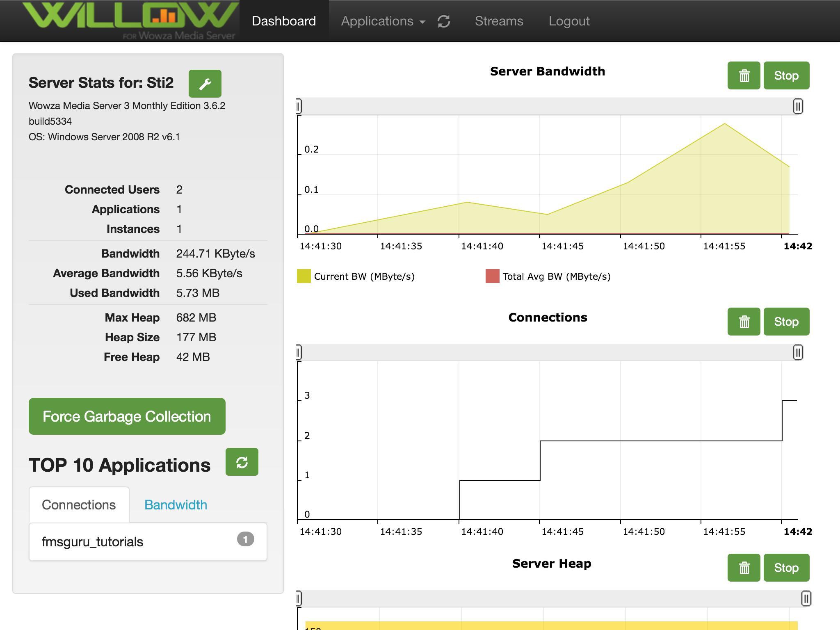Click the refresh icon in navigation bar

pos(444,21)
